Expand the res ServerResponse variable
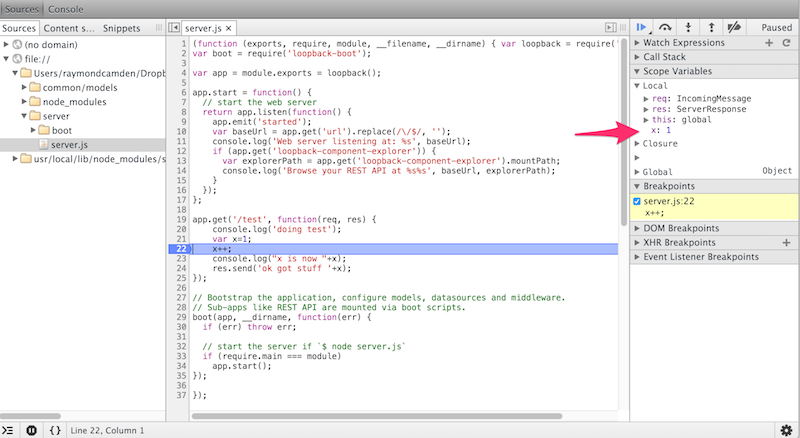This screenshot has height=438, width=800. tap(646, 109)
